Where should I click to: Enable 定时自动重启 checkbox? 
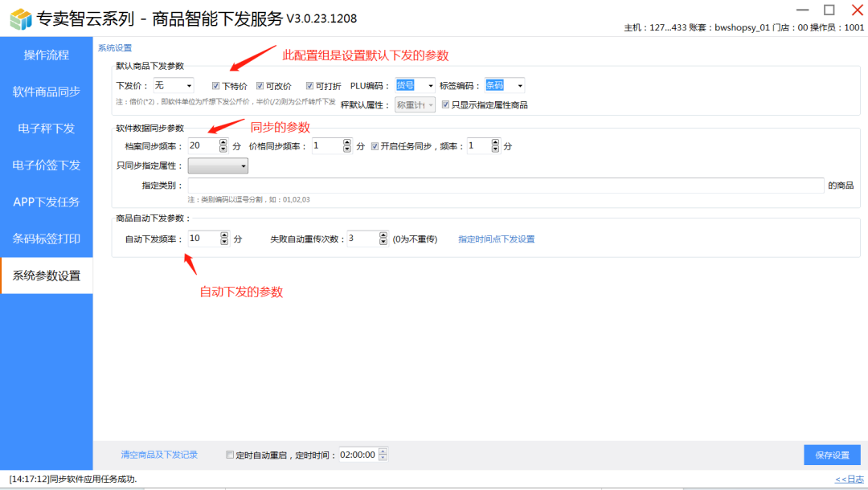coord(230,455)
